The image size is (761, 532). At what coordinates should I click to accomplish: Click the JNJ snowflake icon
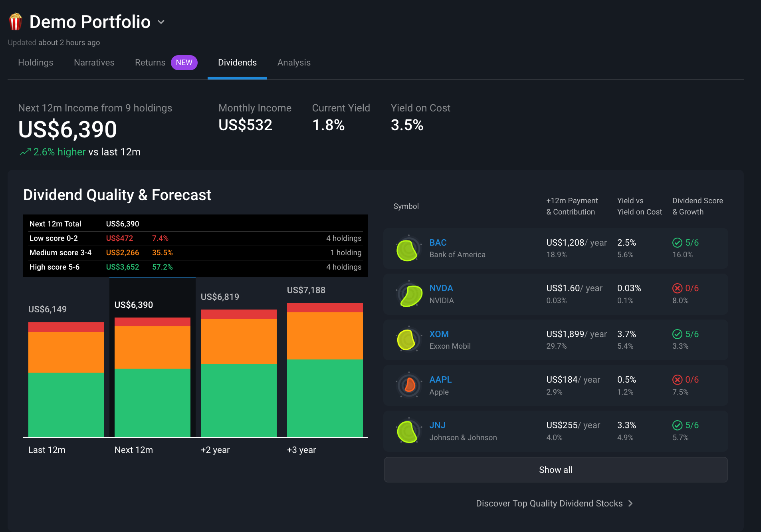pyautogui.click(x=408, y=431)
